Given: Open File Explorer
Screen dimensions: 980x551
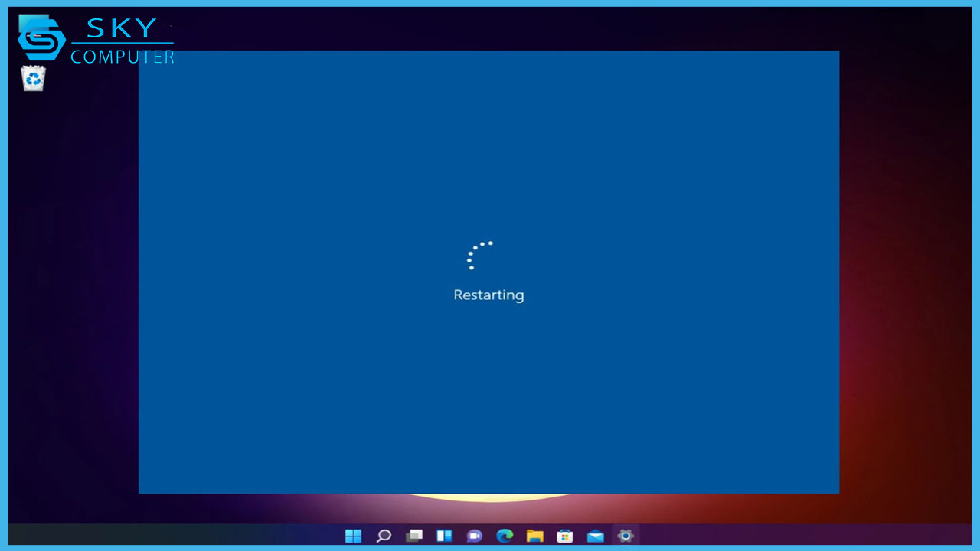Looking at the screenshot, I should coord(535,536).
